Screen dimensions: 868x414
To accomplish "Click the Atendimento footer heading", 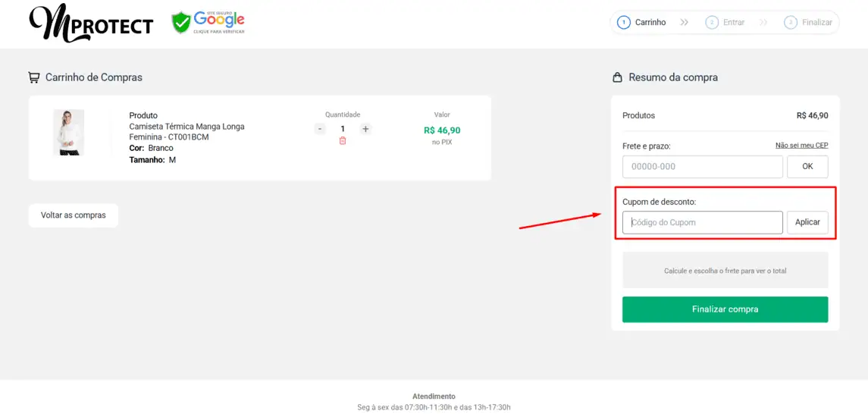I will (x=434, y=397).
